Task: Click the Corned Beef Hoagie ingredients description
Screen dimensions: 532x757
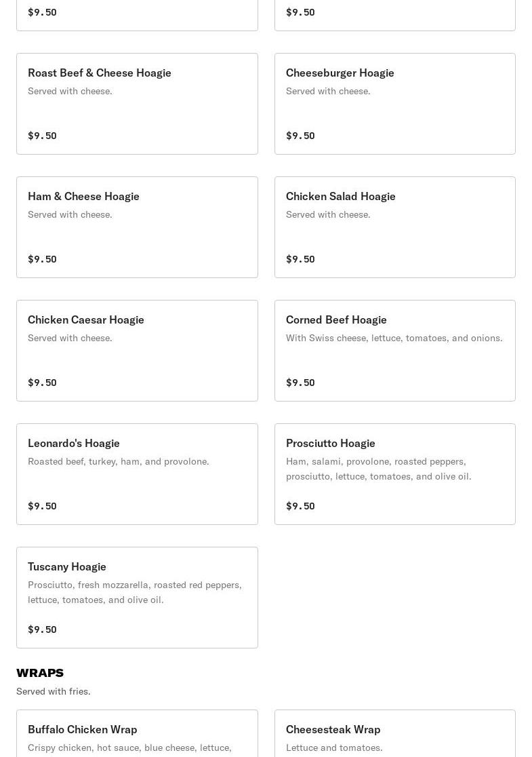Action: click(394, 338)
